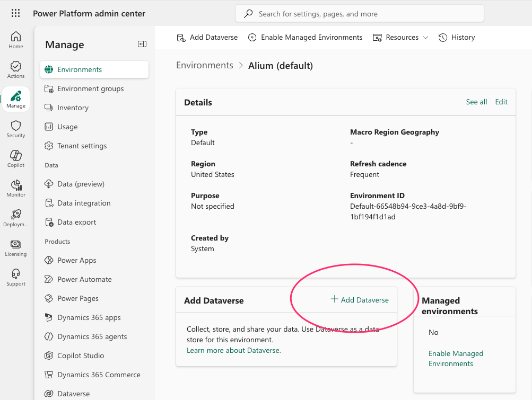This screenshot has width=532, height=400.
Task: Focus the search settings input field
Action: [x=360, y=14]
